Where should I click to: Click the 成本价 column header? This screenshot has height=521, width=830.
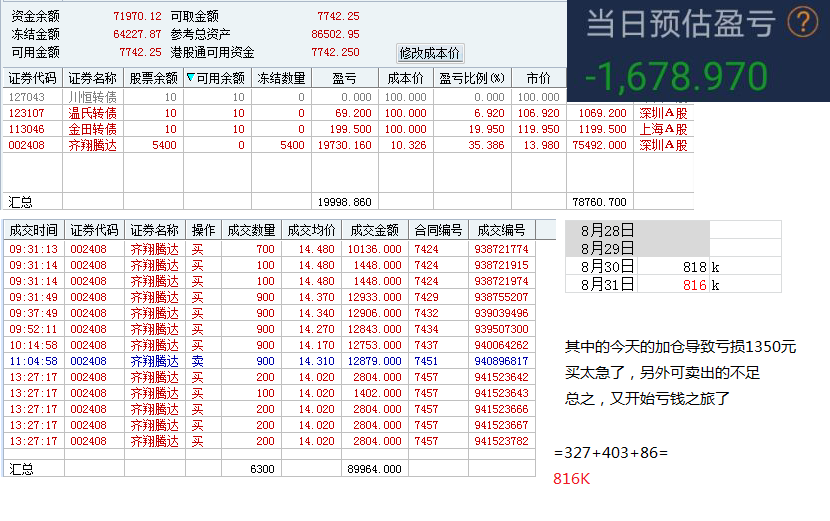405,78
